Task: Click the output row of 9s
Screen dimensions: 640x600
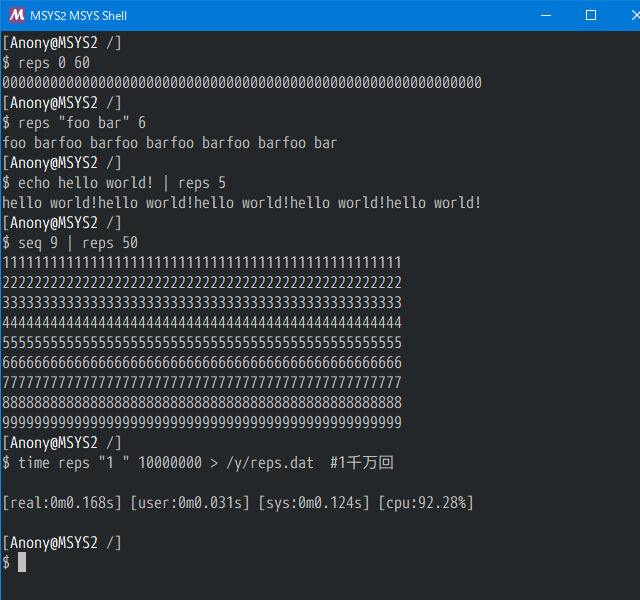Action: [202, 423]
